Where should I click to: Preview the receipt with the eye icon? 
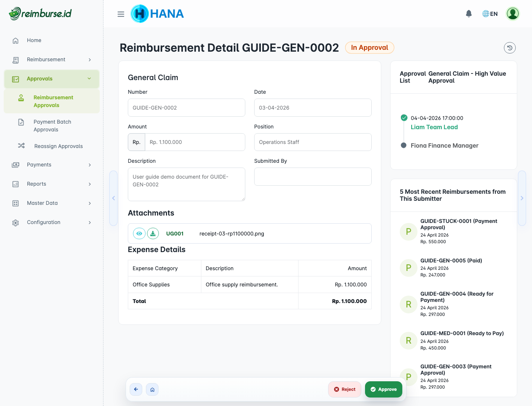tap(139, 233)
